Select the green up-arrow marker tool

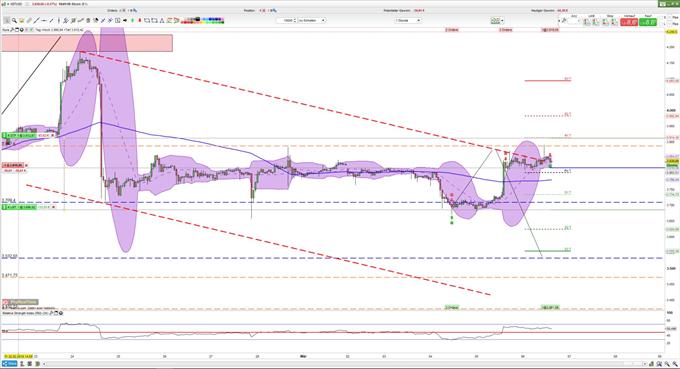pos(132,20)
